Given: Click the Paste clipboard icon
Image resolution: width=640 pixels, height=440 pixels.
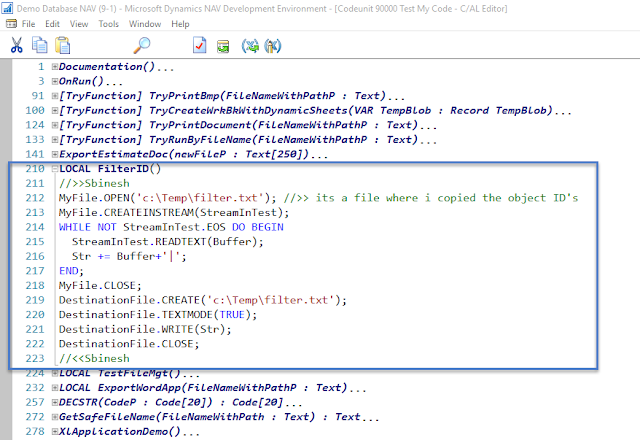Looking at the screenshot, I should point(63,45).
